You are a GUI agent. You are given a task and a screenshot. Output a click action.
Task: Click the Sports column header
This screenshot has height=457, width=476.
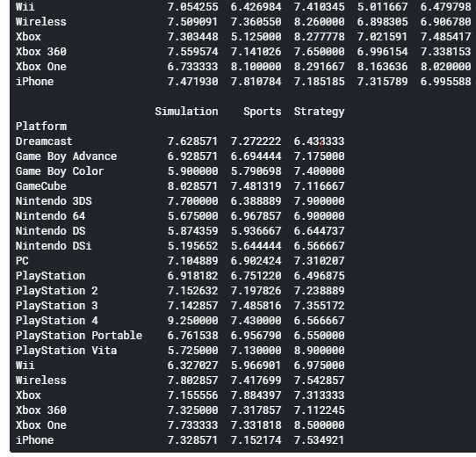click(263, 112)
